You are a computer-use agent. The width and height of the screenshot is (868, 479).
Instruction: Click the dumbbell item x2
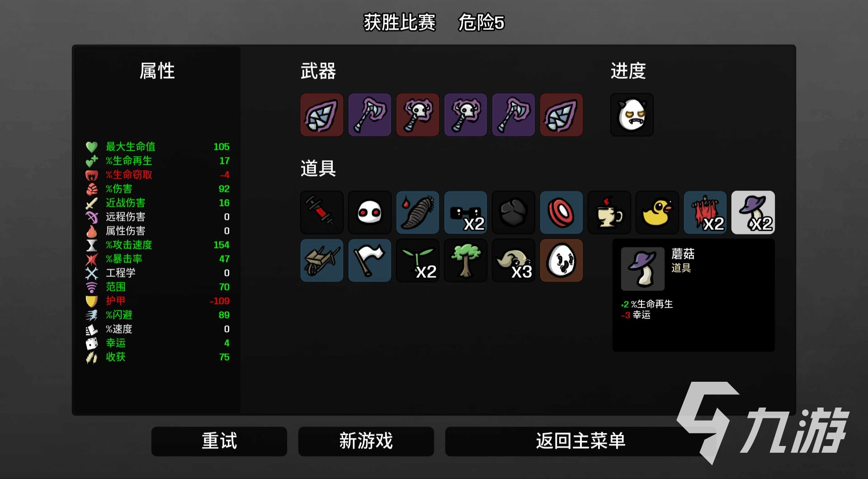(466, 212)
